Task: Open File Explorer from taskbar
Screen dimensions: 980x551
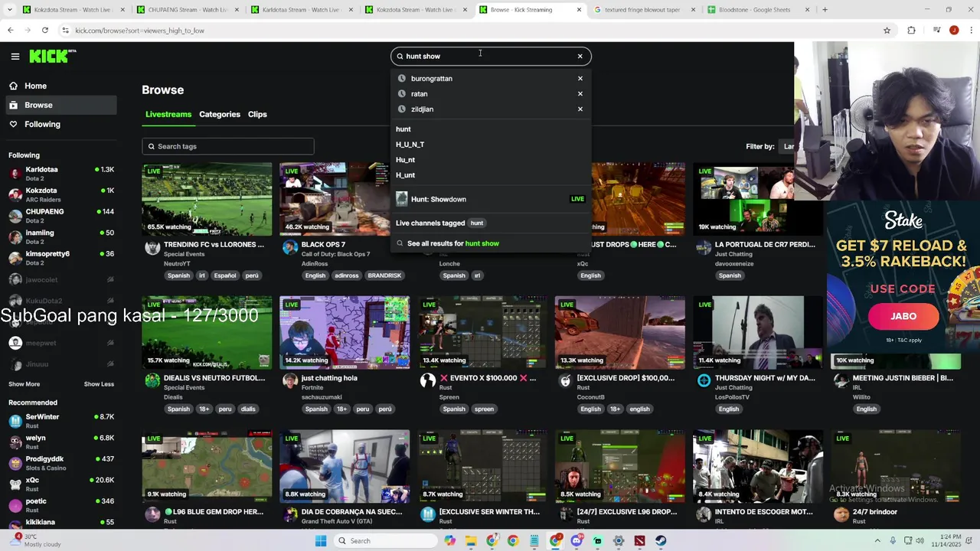Action: click(x=471, y=541)
